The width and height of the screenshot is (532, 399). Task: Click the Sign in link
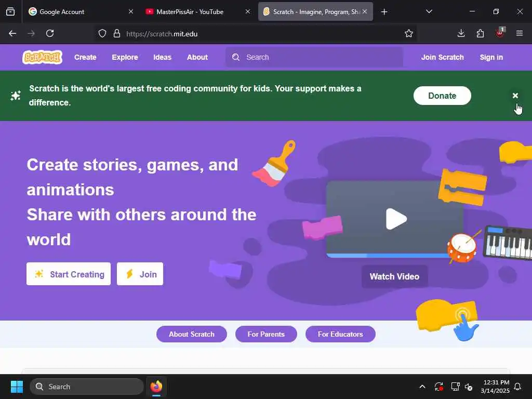point(491,57)
